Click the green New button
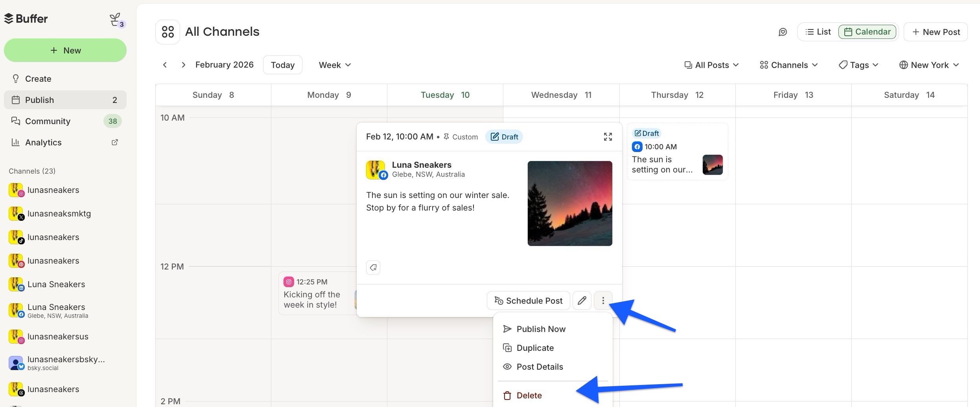 point(65,50)
